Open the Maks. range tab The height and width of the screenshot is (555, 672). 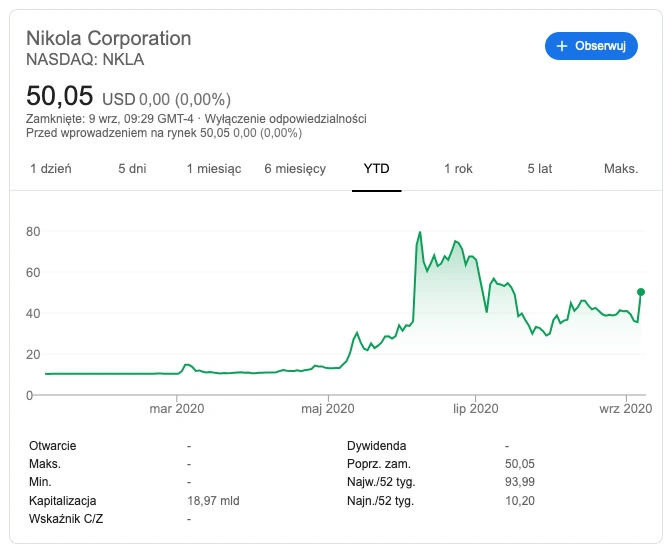621,168
